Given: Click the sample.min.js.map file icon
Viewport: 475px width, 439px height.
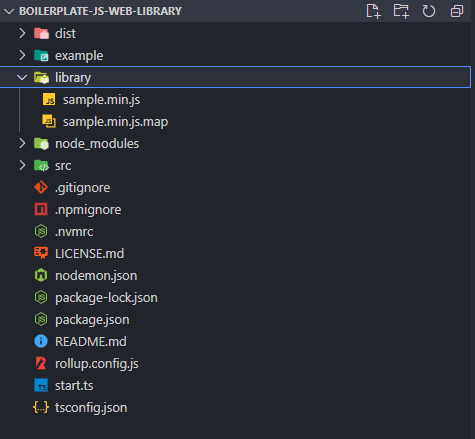Looking at the screenshot, I should pyautogui.click(x=49, y=121).
